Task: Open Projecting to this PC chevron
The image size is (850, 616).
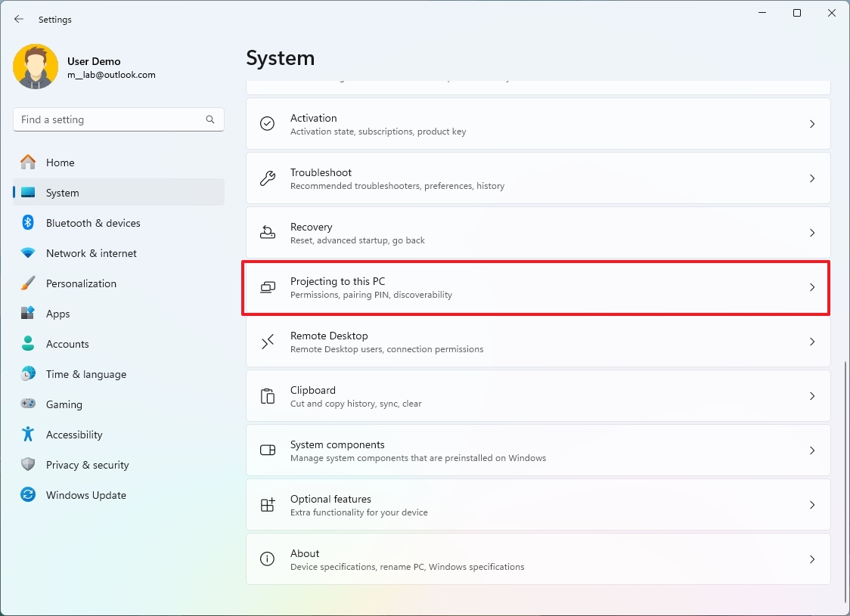Action: tap(812, 287)
